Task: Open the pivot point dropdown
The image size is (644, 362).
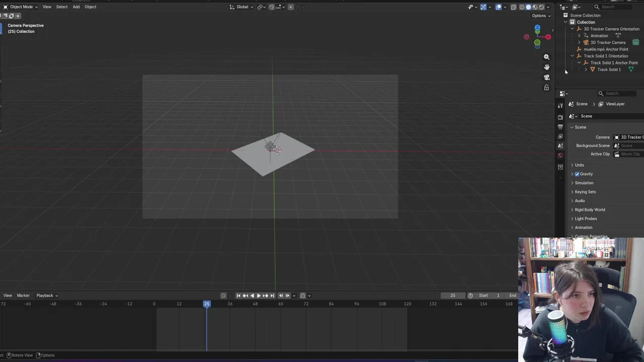Action: pos(262,7)
